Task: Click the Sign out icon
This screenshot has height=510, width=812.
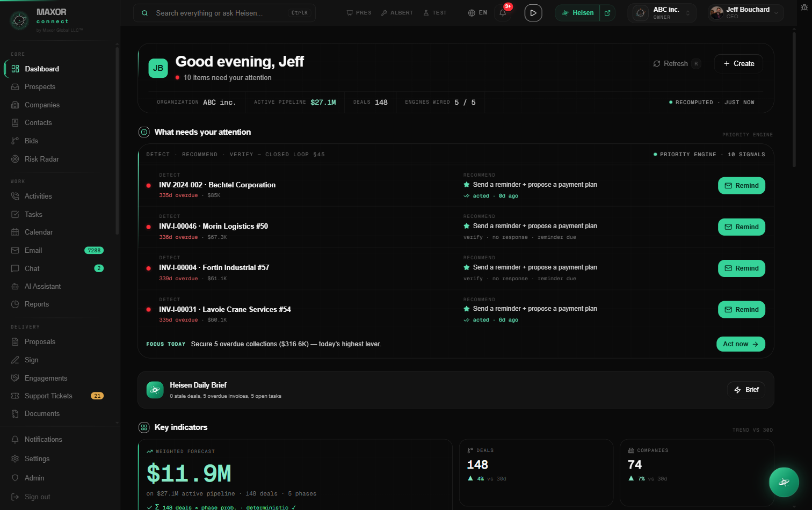Action: 15,497
